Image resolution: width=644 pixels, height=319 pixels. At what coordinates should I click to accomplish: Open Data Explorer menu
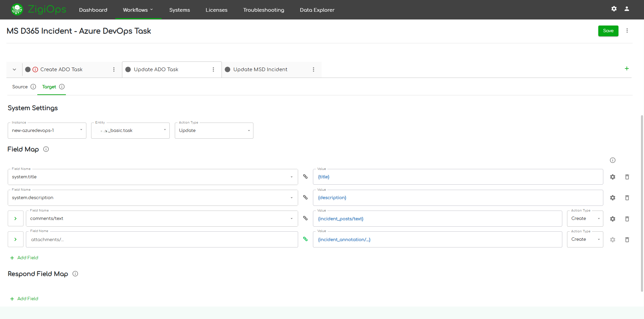pos(317,10)
